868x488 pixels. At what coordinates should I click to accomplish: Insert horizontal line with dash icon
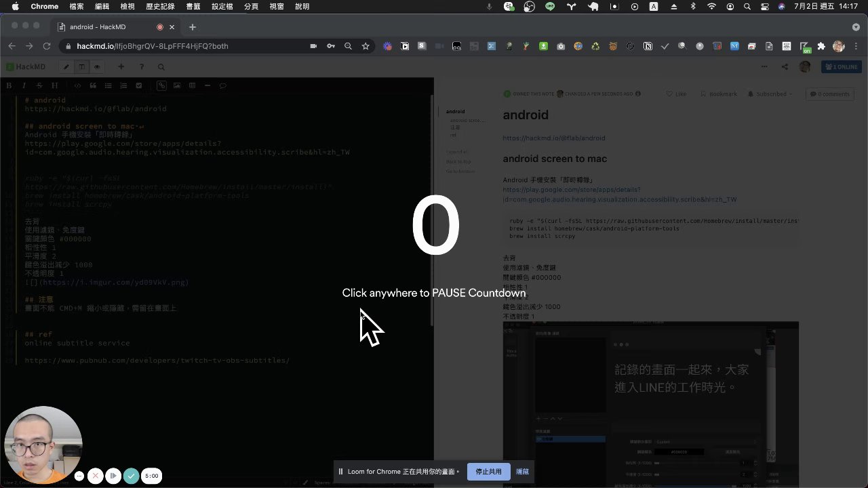tap(208, 86)
